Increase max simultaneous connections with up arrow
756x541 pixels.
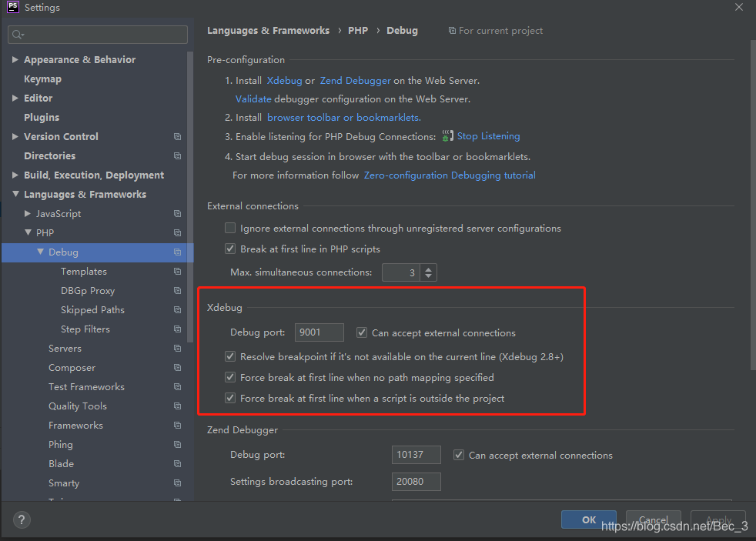tap(428, 269)
